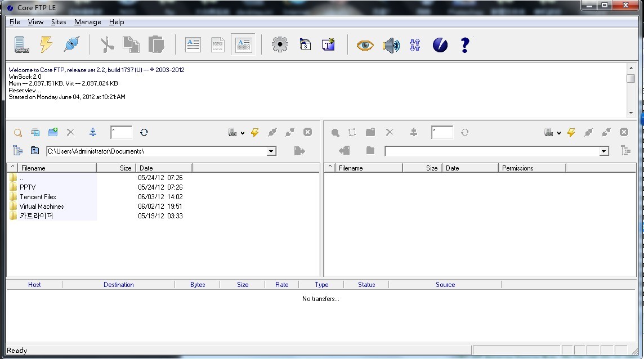Go up one local directory level

pyautogui.click(x=35, y=150)
